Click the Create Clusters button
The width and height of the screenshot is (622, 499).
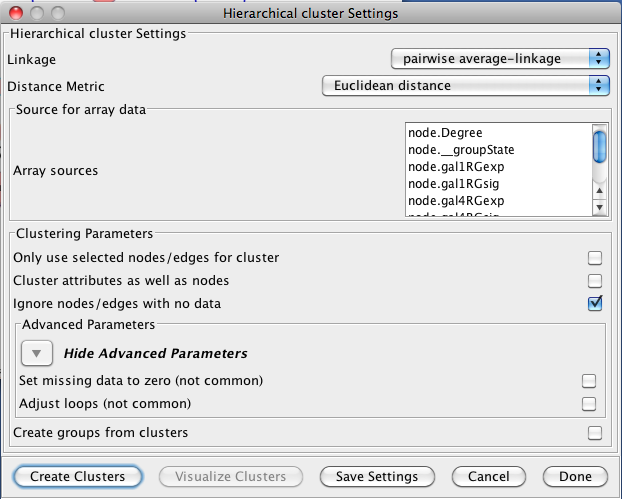coord(78,476)
